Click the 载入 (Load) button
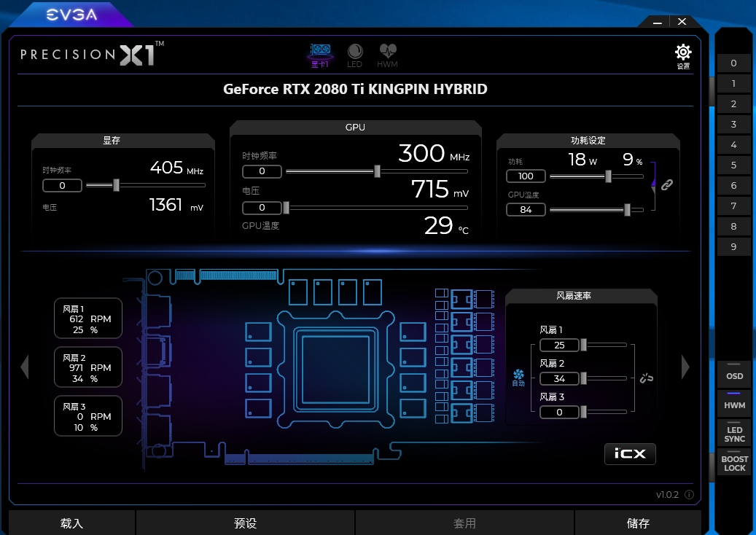The width and height of the screenshot is (756, 535). 72,523
